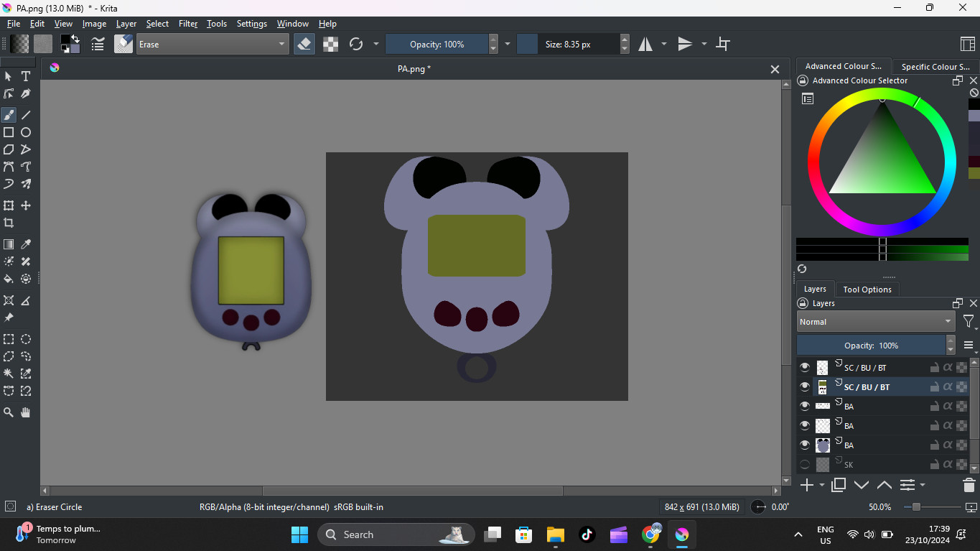The height and width of the screenshot is (551, 980).
Task: Choose the Rectangle shape tool
Action: (x=9, y=132)
